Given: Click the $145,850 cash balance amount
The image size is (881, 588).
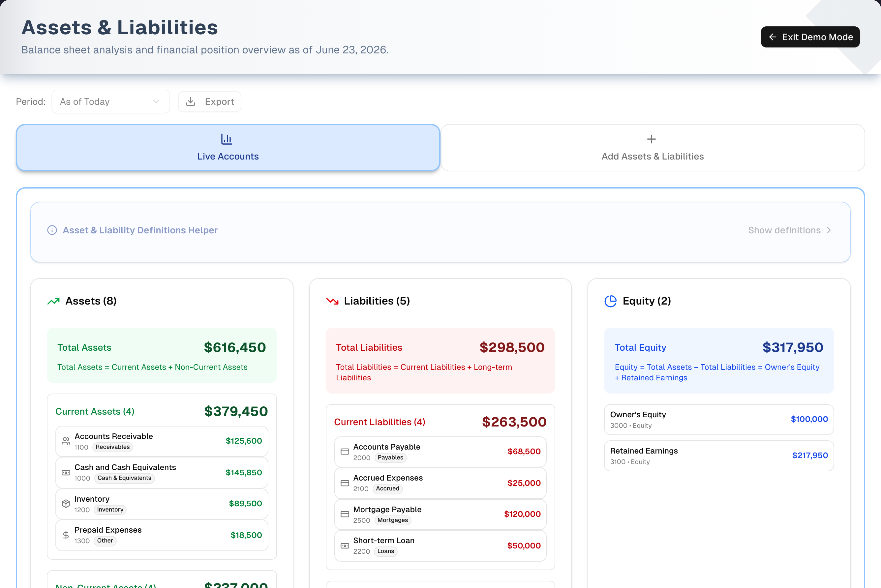Looking at the screenshot, I should pos(244,473).
